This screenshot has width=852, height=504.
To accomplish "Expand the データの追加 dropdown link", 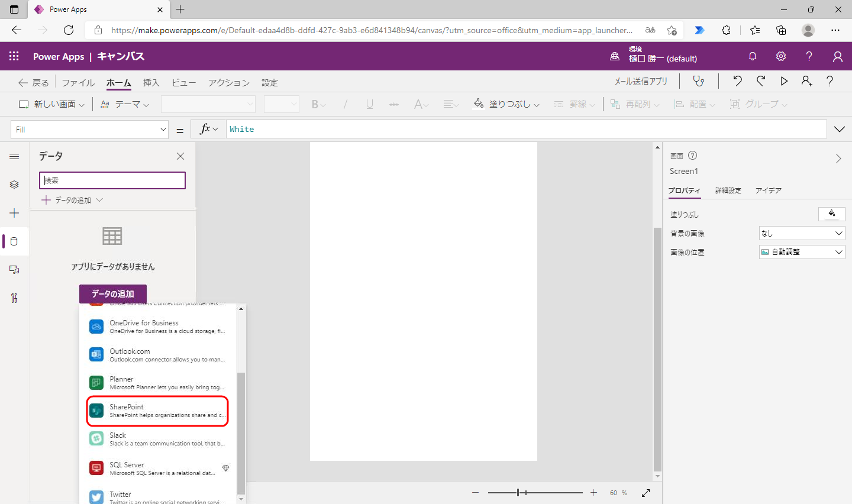I will 73,200.
